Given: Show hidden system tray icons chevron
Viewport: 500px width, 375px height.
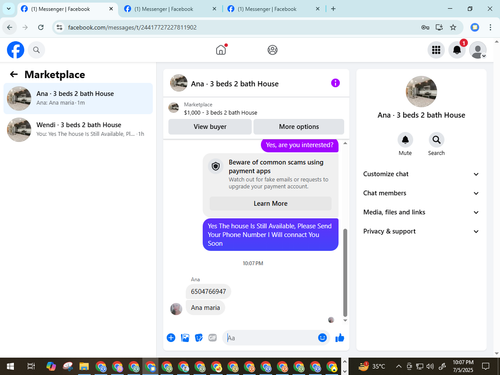Looking at the screenshot, I should 398,367.
